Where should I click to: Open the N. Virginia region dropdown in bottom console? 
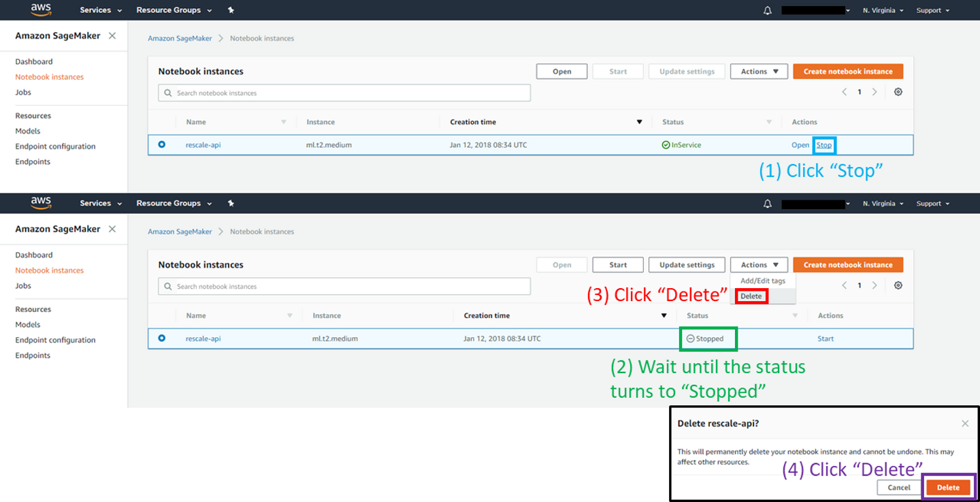click(x=883, y=204)
